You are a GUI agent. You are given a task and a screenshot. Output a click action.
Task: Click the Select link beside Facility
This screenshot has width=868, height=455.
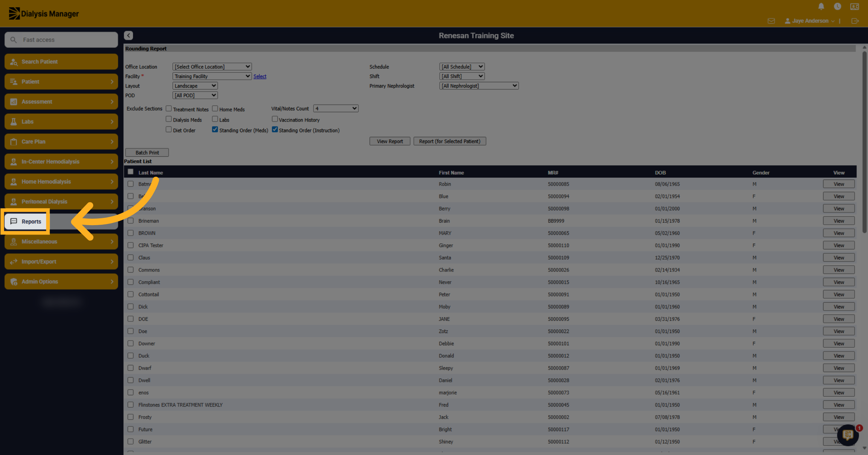click(x=260, y=76)
